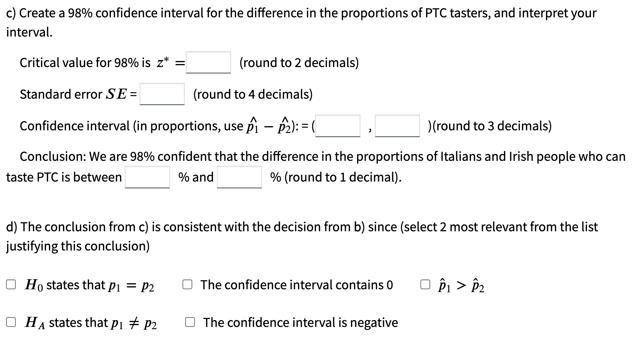This screenshot has height=342, width=644.
Task: Toggle the p-hat comparison checkbox
Action: [425, 284]
